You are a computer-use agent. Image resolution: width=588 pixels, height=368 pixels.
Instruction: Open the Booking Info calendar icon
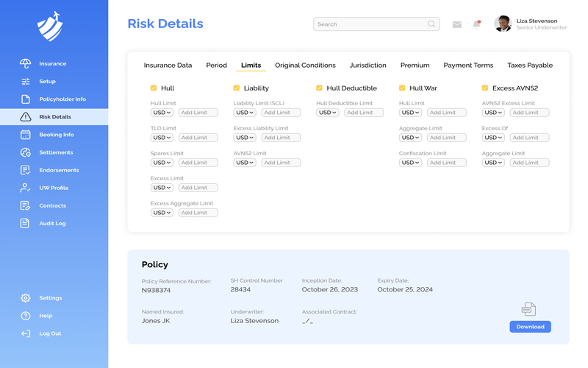coord(26,135)
